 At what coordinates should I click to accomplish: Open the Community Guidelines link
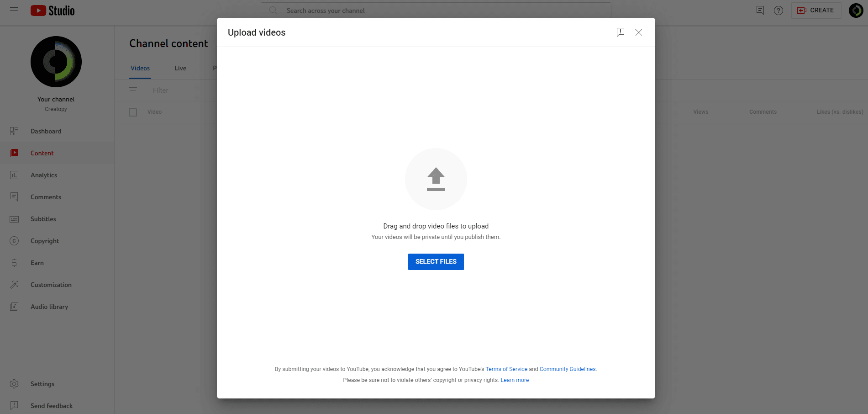click(567, 369)
